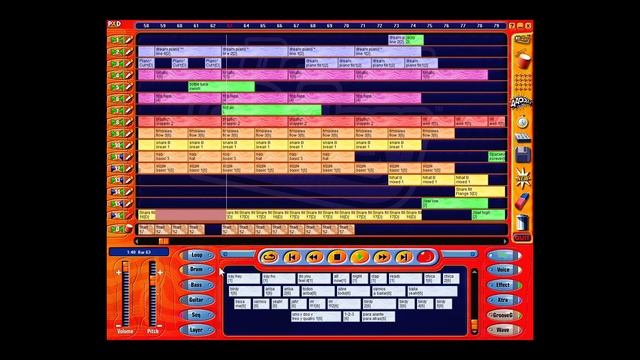Open the Drum sample category
This screenshot has height=360, width=640.
(197, 270)
